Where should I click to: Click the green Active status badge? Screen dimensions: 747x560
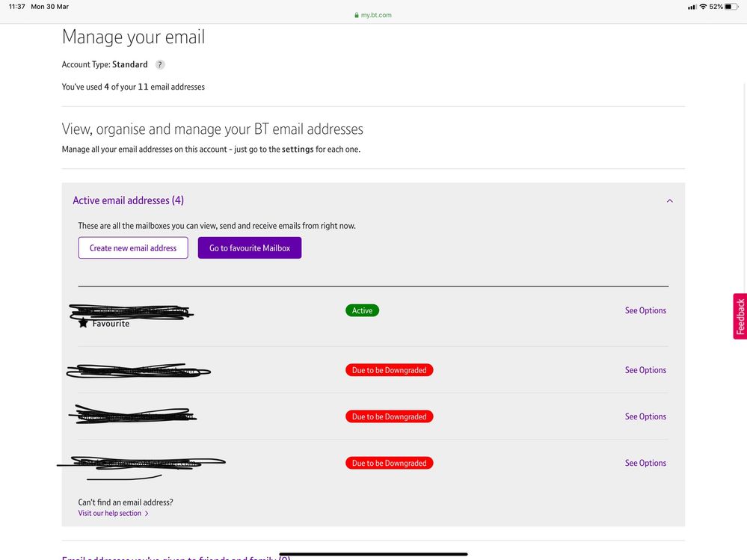(x=362, y=310)
